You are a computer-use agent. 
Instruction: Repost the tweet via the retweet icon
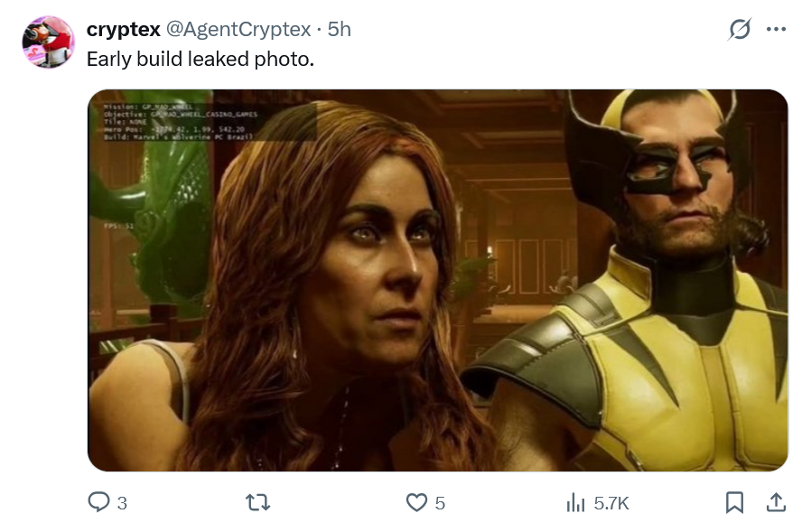[257, 502]
